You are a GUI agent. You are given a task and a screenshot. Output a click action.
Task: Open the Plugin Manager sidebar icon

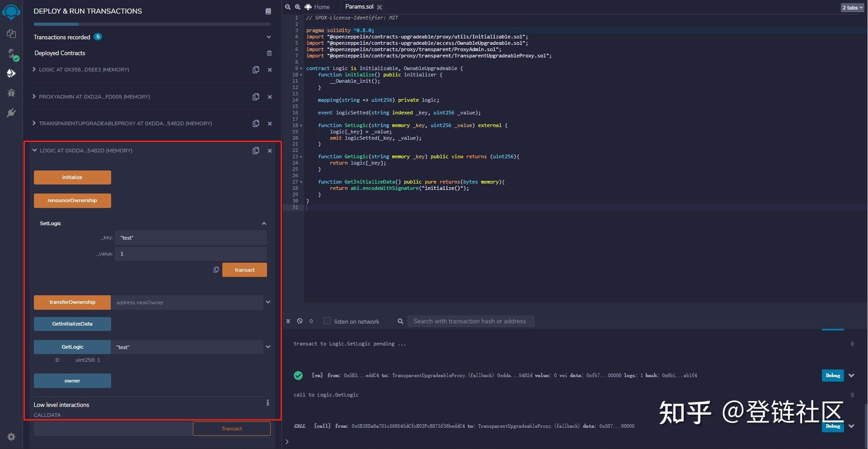(11, 113)
